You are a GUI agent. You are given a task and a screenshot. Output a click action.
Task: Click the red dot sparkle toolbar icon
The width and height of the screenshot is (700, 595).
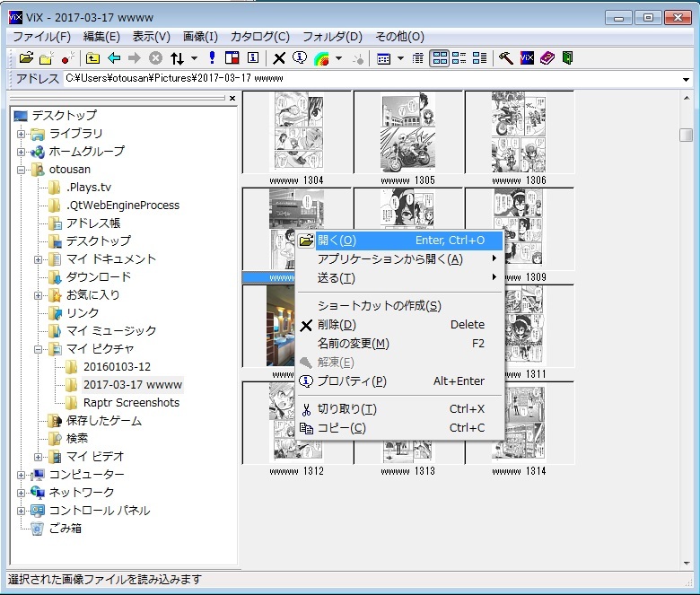pos(67,58)
